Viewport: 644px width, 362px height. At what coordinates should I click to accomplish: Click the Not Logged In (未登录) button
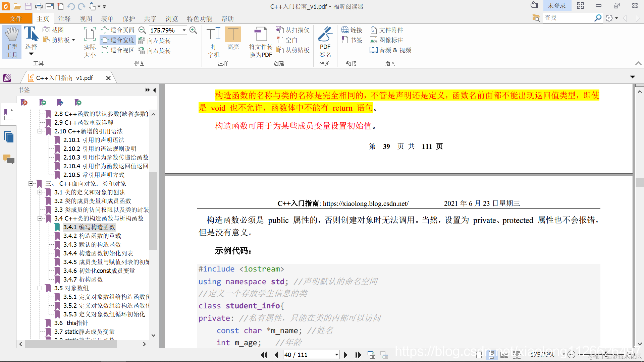coord(556,6)
